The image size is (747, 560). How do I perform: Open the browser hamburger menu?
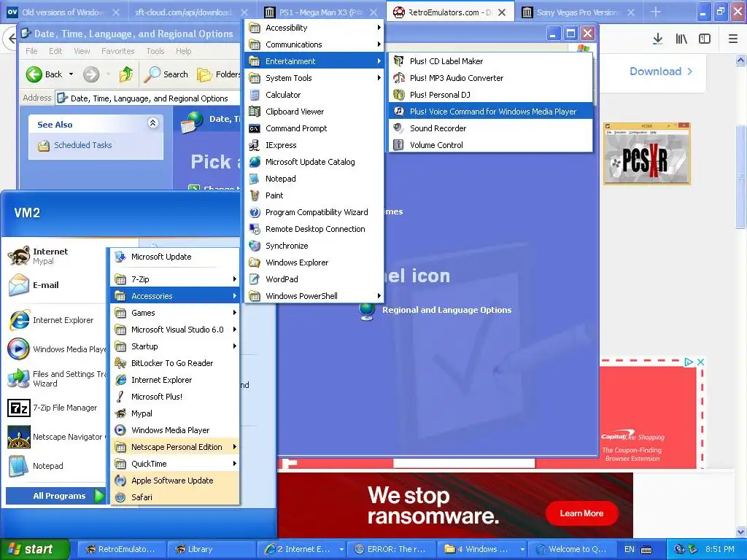[732, 39]
